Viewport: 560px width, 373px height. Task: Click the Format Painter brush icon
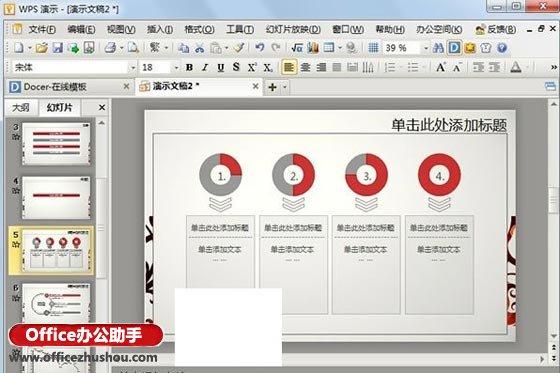pos(239,48)
